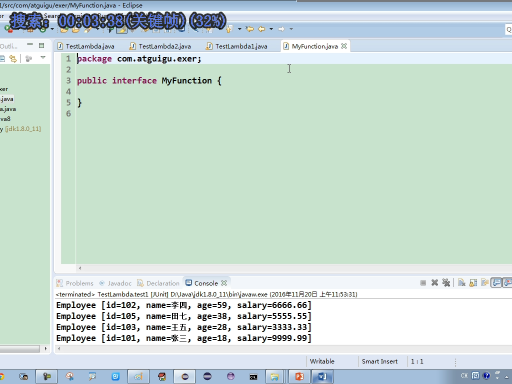The width and height of the screenshot is (512, 384).
Task: Maximize the Outline side panel
Action: pos(41,45)
